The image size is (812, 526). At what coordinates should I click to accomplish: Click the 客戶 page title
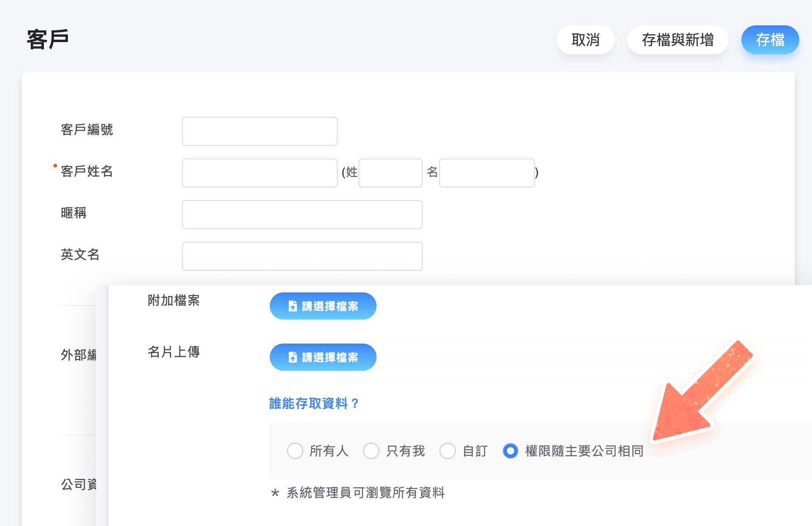[x=47, y=39]
